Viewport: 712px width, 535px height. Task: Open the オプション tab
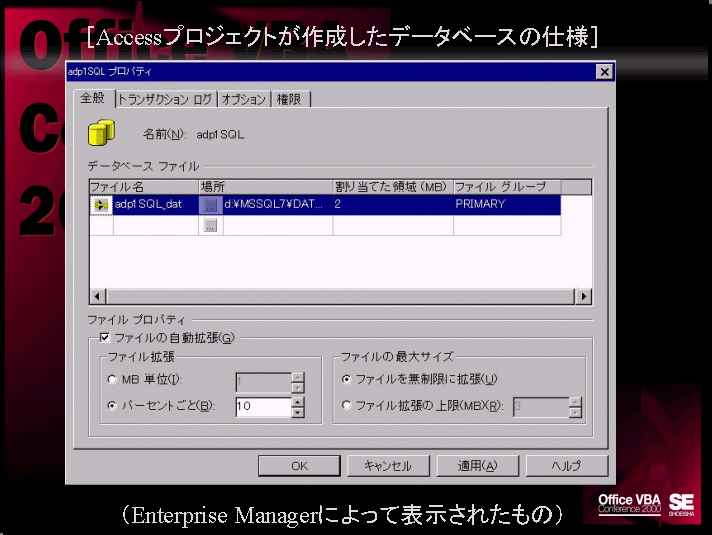[x=244, y=99]
